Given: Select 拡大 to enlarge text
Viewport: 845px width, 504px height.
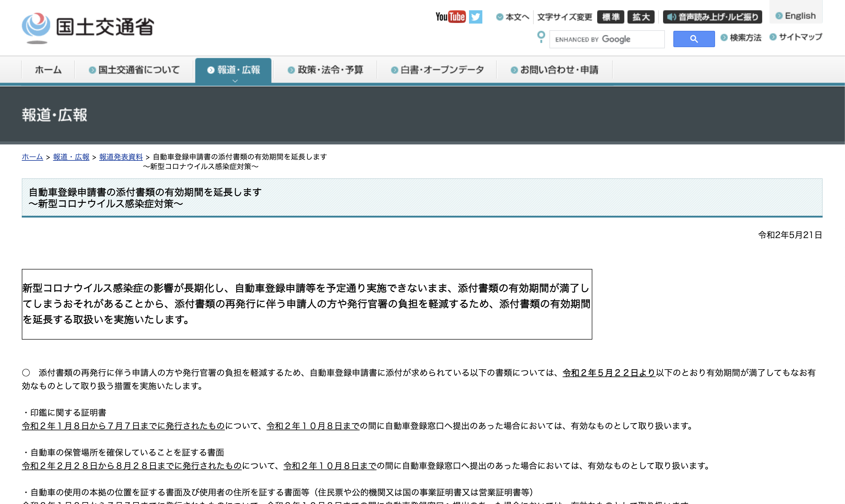Looking at the screenshot, I should pyautogui.click(x=641, y=17).
